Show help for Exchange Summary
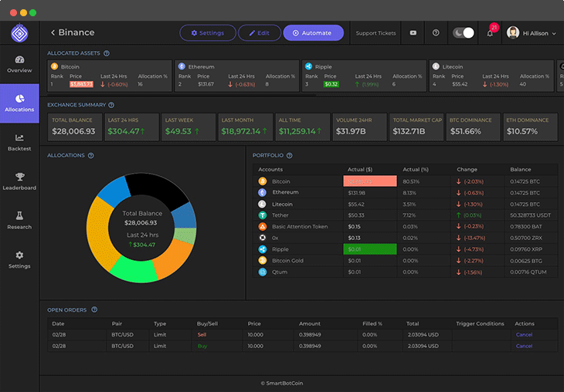 111,105
